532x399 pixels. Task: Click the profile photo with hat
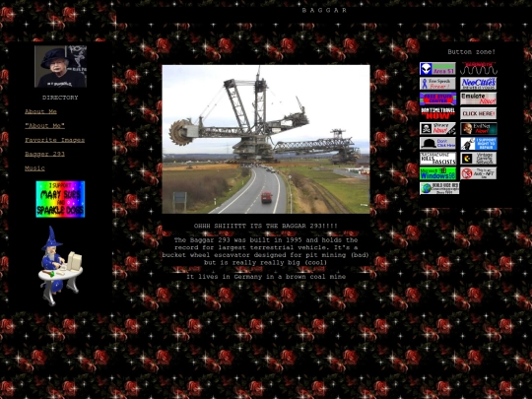click(61, 67)
